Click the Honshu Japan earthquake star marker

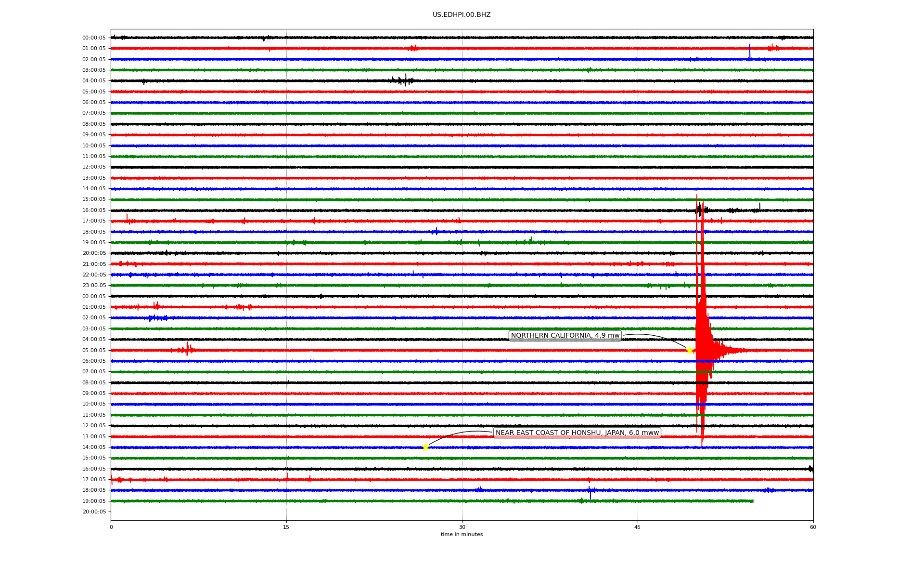coord(425,447)
